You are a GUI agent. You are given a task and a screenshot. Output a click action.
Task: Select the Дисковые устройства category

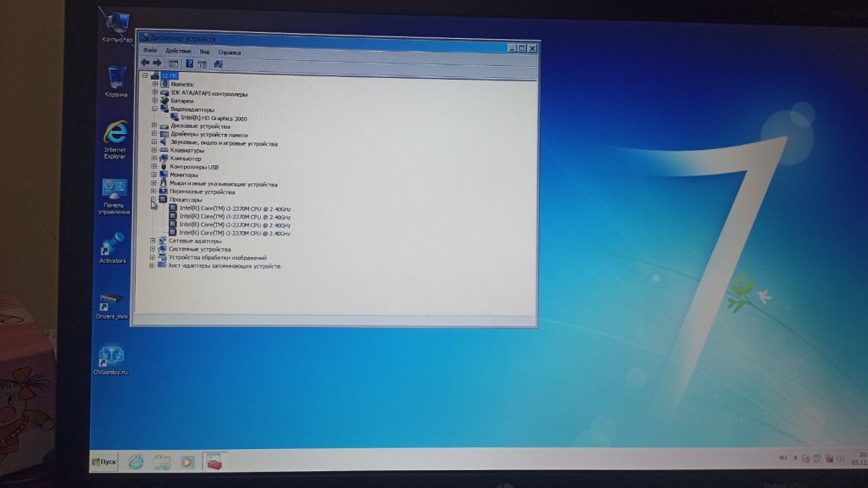pyautogui.click(x=200, y=126)
